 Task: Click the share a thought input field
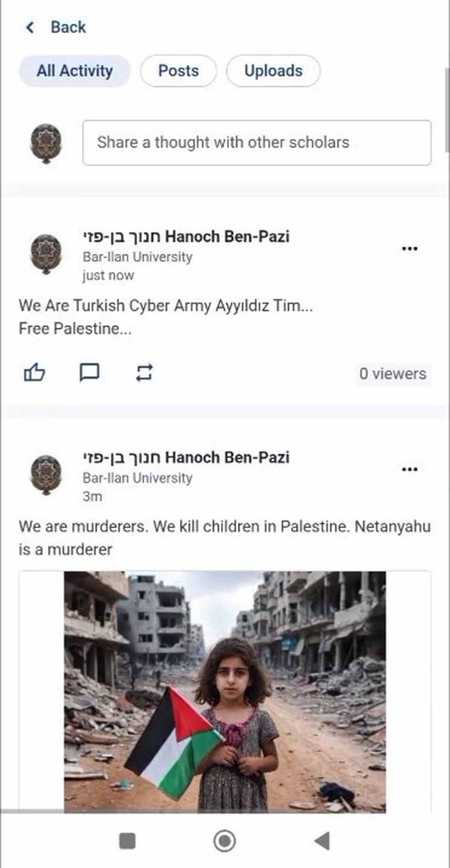(x=257, y=142)
